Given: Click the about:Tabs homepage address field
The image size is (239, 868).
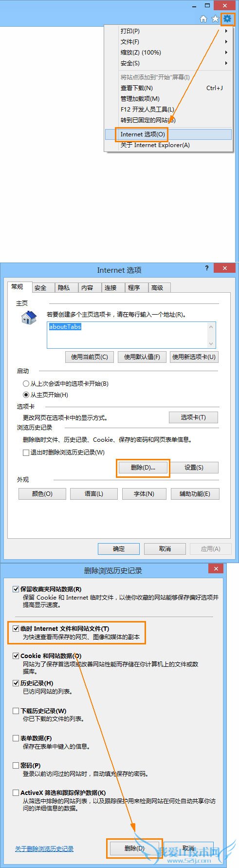Looking at the screenshot, I should [x=131, y=335].
